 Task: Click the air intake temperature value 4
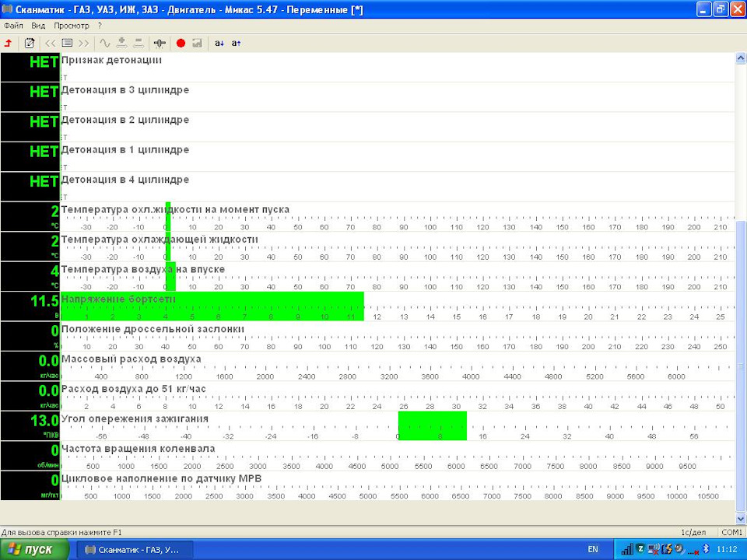(x=30, y=277)
